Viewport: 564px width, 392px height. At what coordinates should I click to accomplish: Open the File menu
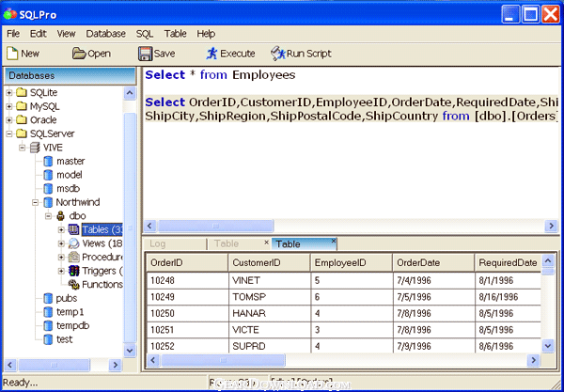tap(13, 34)
